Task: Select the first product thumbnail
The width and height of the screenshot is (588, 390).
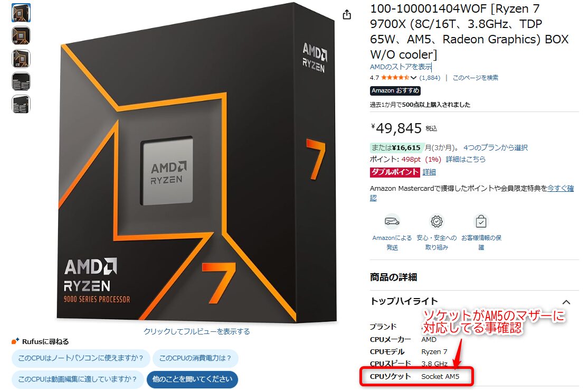Action: point(21,13)
